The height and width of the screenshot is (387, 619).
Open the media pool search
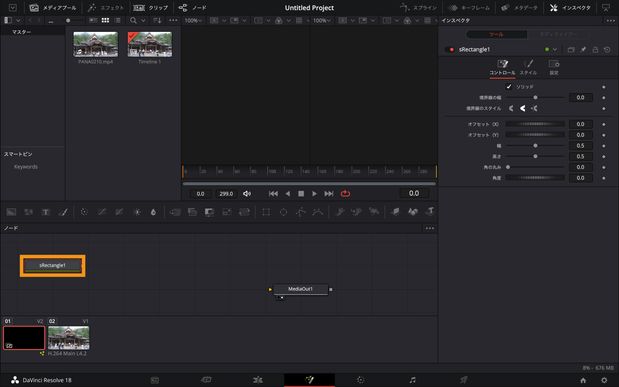pyautogui.click(x=133, y=20)
